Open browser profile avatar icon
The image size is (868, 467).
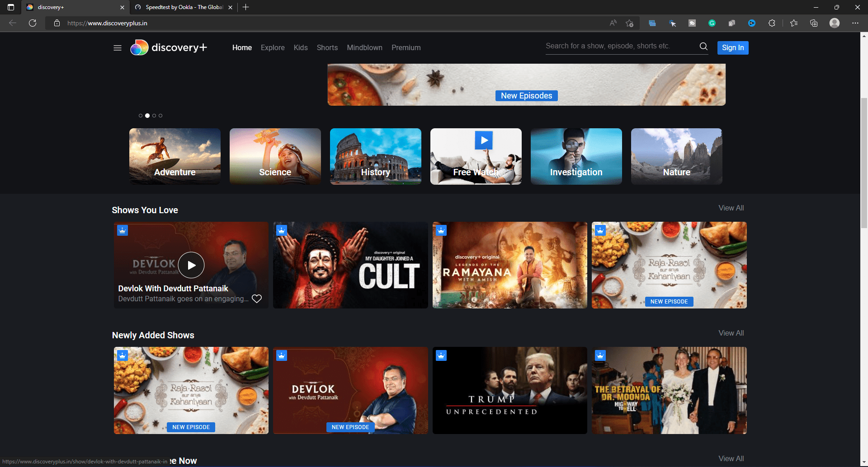(x=835, y=23)
